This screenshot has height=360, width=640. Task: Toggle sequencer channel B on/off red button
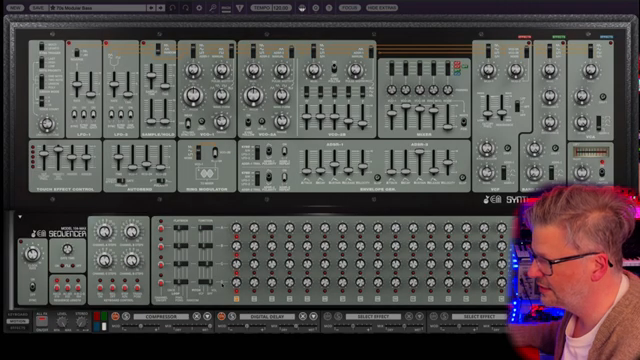[x=161, y=247]
